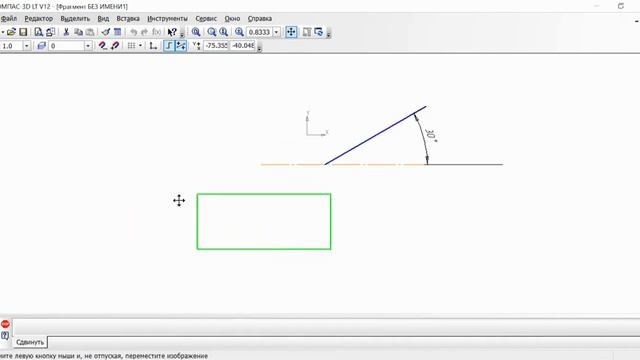Click the Y coordinate field -40.046
The height and width of the screenshot is (360, 640).
click(243, 46)
